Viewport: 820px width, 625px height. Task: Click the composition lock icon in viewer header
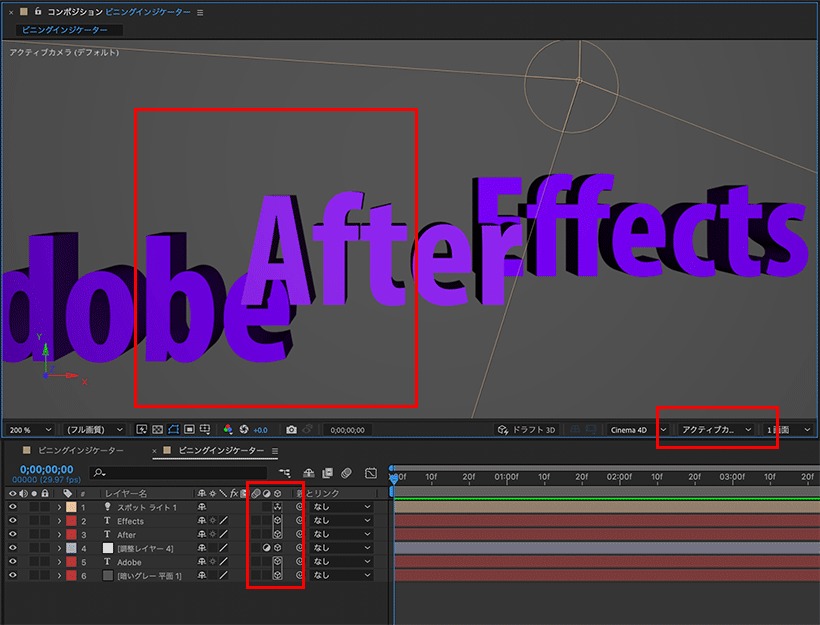click(x=38, y=11)
